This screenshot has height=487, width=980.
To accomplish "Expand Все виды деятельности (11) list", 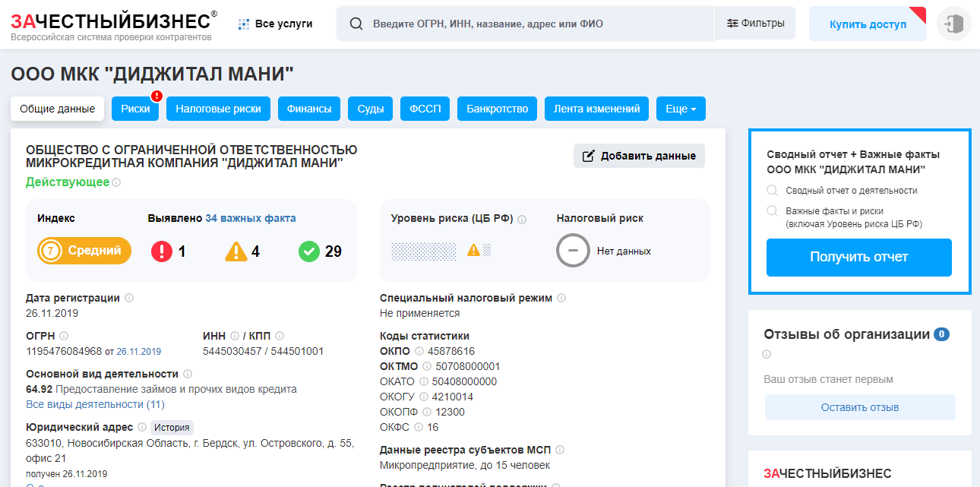I will pos(95,404).
